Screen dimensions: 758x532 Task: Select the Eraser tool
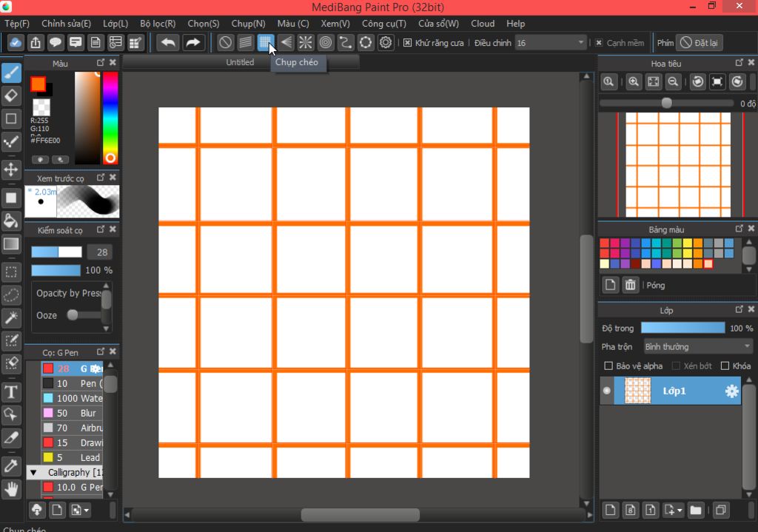click(12, 95)
